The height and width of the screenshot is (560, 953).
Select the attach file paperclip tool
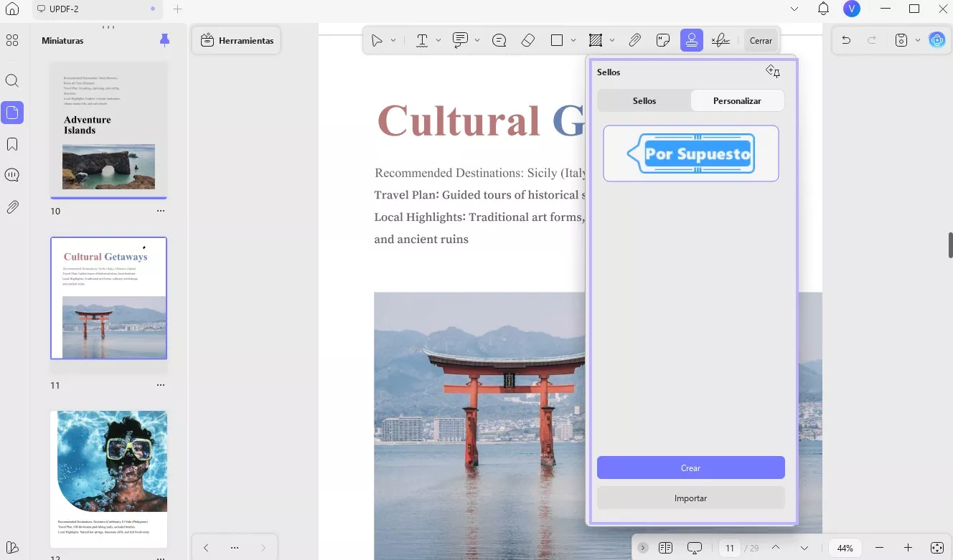(x=634, y=41)
